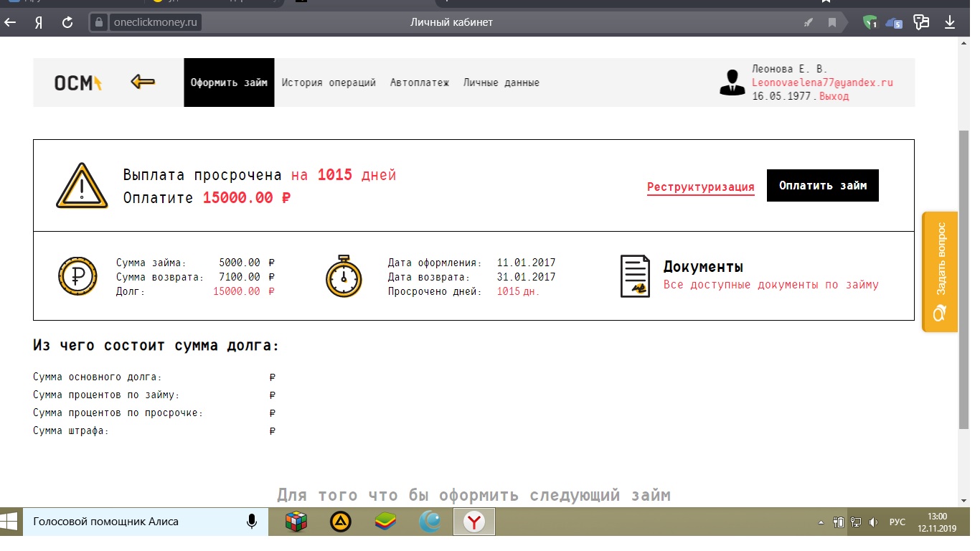Click the Leonovaelena77@yandex.ru email link

(822, 83)
